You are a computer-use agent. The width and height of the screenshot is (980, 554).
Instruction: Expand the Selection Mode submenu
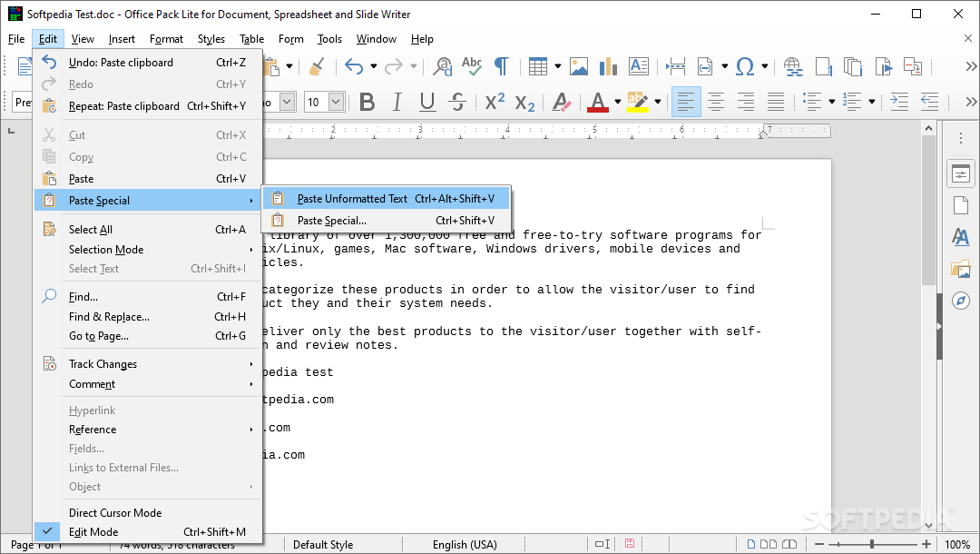(x=148, y=250)
